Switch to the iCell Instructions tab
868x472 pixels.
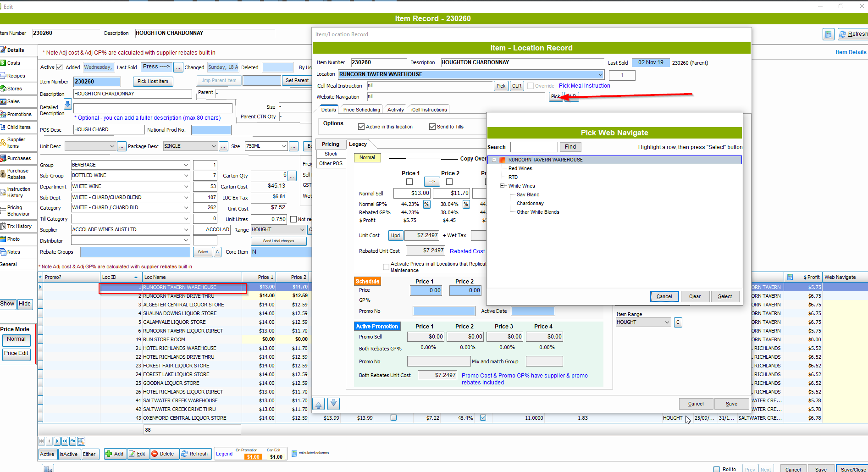point(429,110)
